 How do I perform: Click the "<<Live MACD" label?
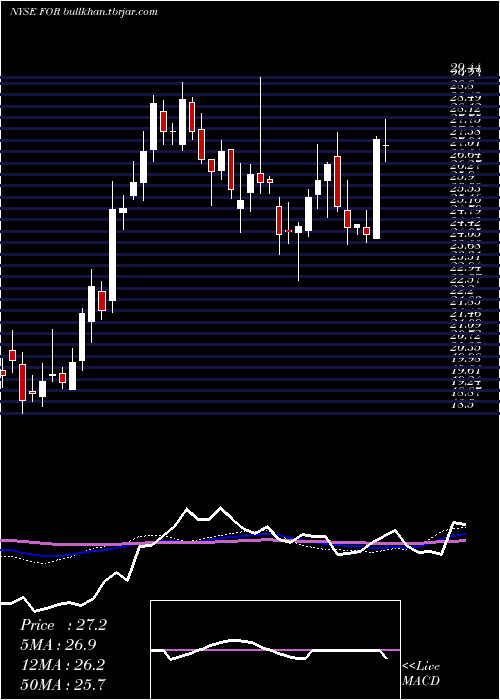(x=421, y=674)
